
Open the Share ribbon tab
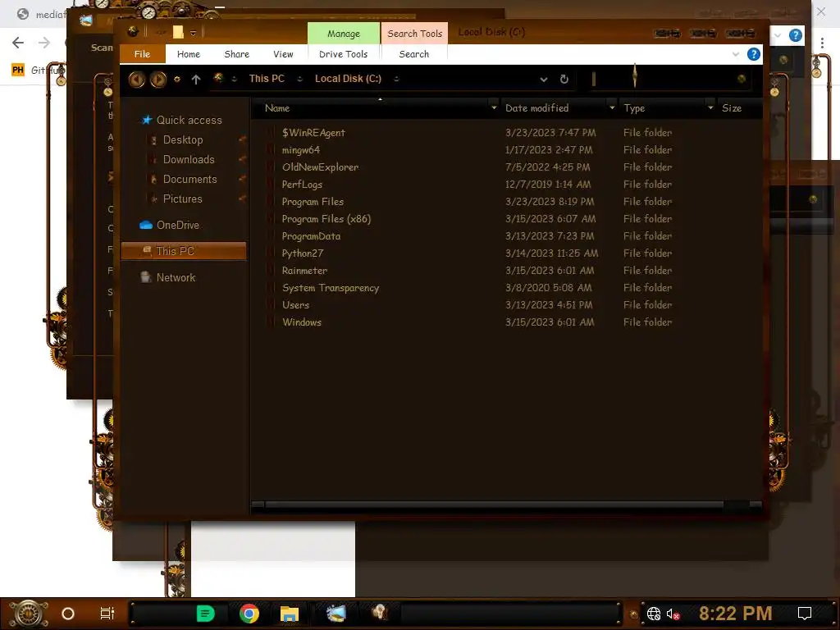(237, 54)
